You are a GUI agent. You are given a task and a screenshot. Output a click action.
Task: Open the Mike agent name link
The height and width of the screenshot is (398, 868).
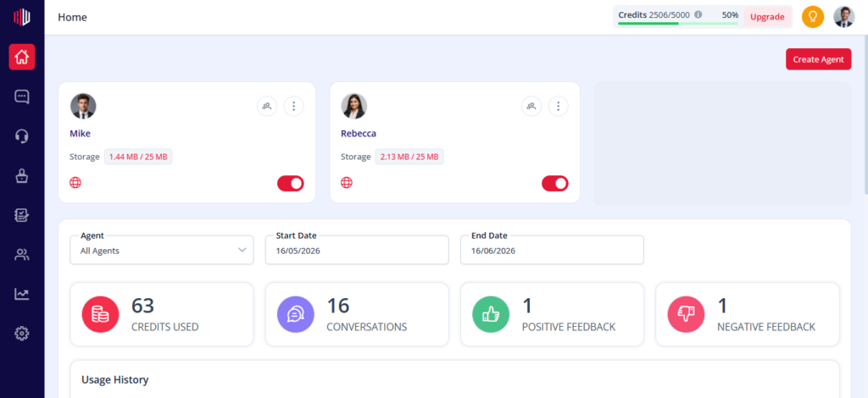click(x=80, y=133)
